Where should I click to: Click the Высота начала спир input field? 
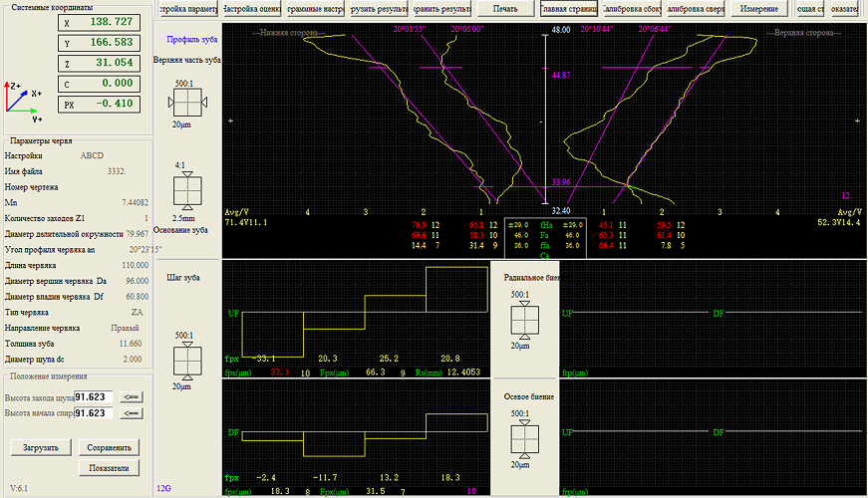tap(94, 413)
